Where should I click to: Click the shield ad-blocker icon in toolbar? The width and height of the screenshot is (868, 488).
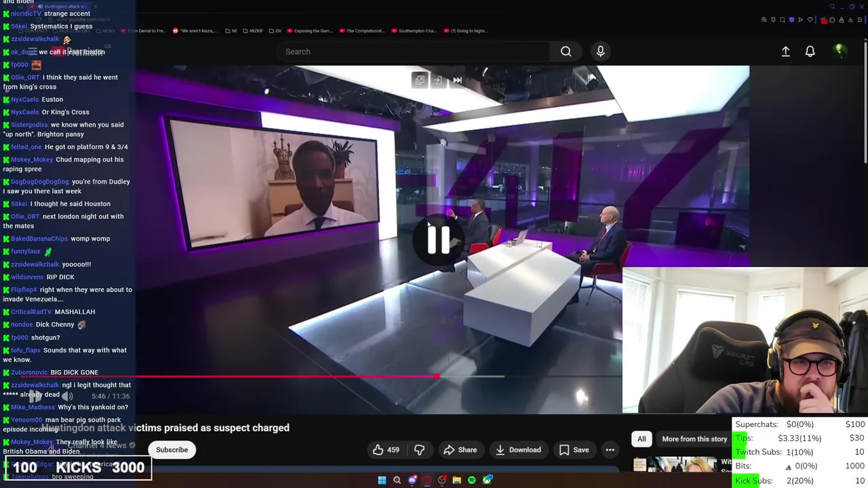(791, 20)
